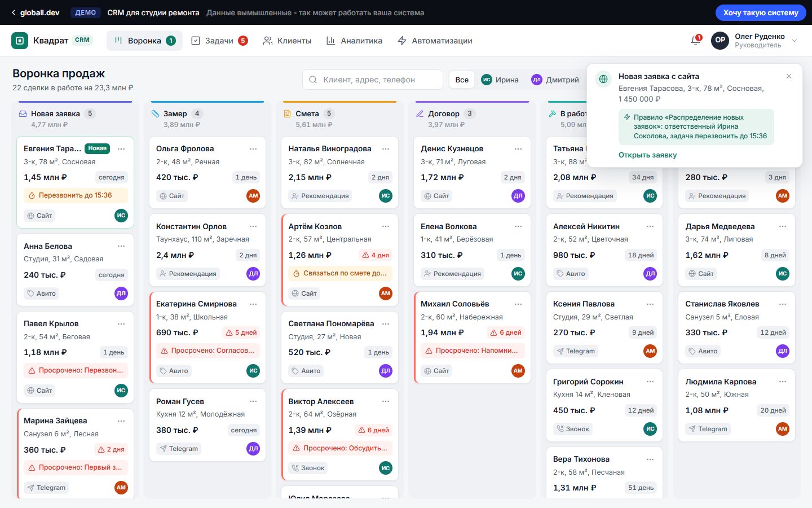Click Смета column document icon
Image resolution: width=812 pixels, height=508 pixels.
(x=288, y=113)
